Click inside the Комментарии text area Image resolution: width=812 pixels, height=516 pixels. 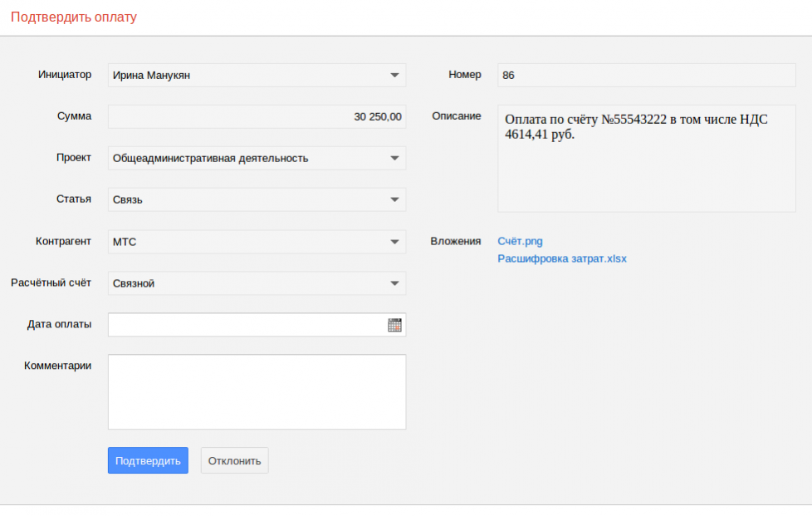point(257,391)
